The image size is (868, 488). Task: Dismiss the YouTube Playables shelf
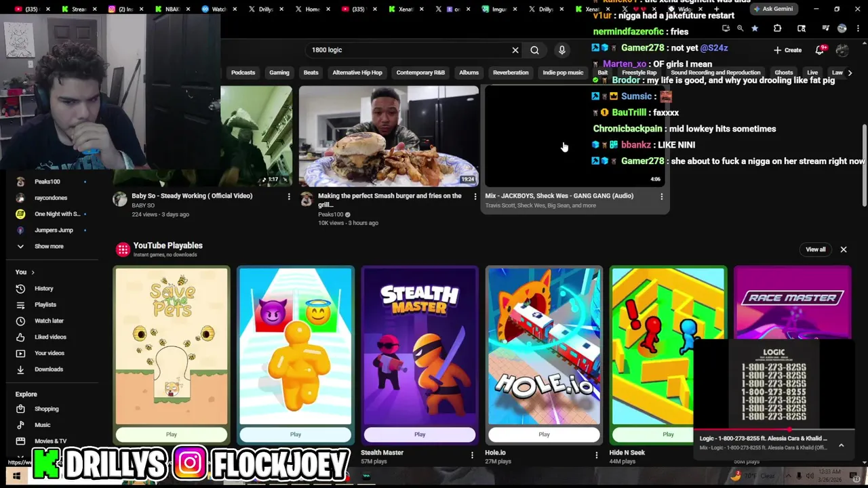click(844, 249)
